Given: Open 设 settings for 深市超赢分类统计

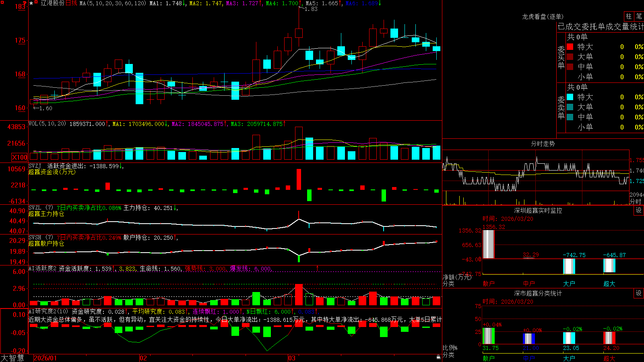Looking at the screenshot, I should (x=639, y=293).
